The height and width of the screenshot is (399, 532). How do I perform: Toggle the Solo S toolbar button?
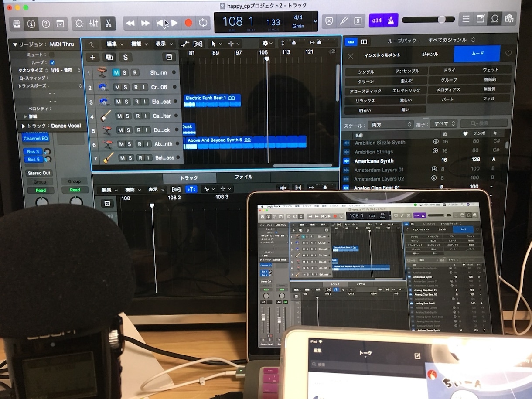click(358, 21)
